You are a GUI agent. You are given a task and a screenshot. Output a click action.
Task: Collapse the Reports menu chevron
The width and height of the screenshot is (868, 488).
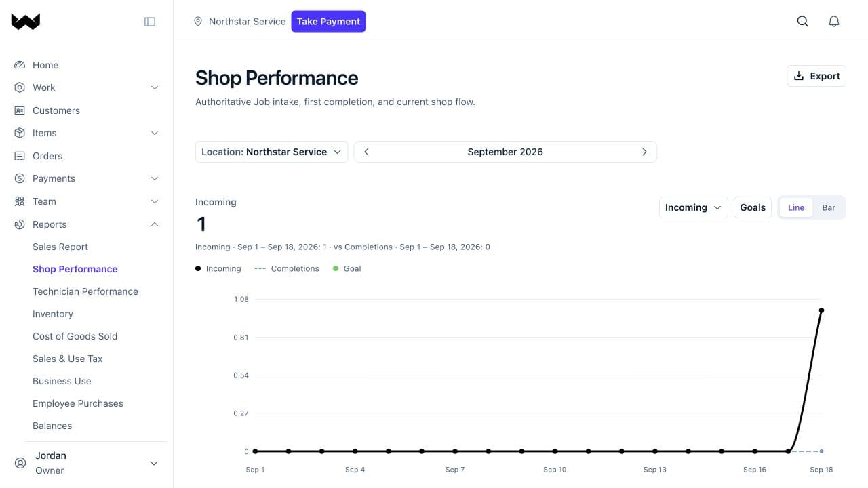155,224
